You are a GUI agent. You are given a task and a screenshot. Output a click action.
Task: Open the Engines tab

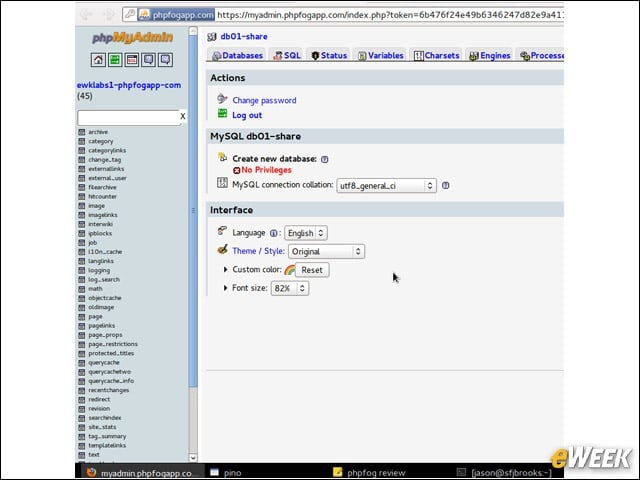489,56
